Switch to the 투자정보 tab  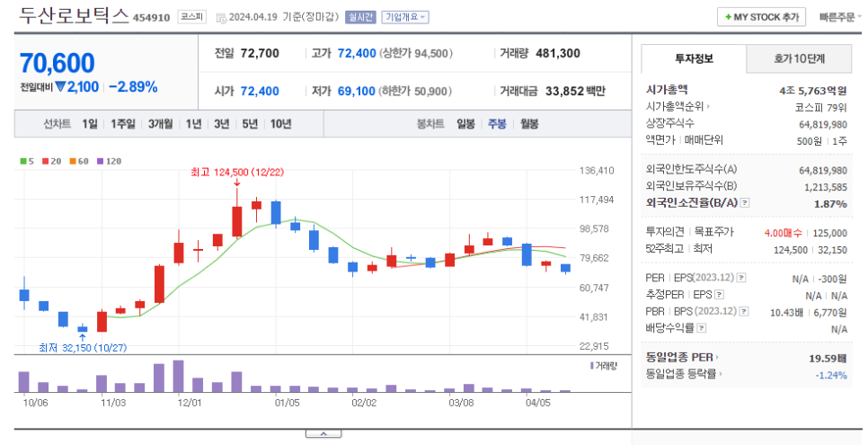click(694, 58)
